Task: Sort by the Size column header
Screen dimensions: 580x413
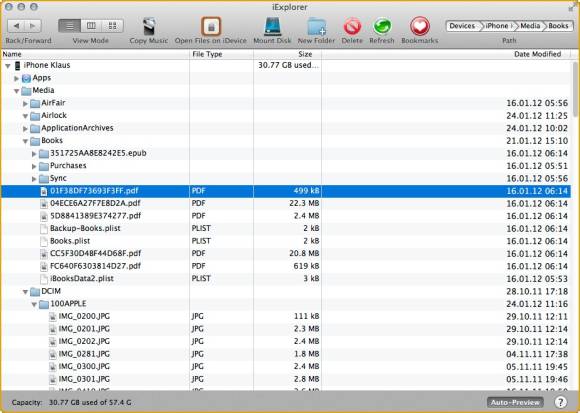Action: click(x=287, y=54)
